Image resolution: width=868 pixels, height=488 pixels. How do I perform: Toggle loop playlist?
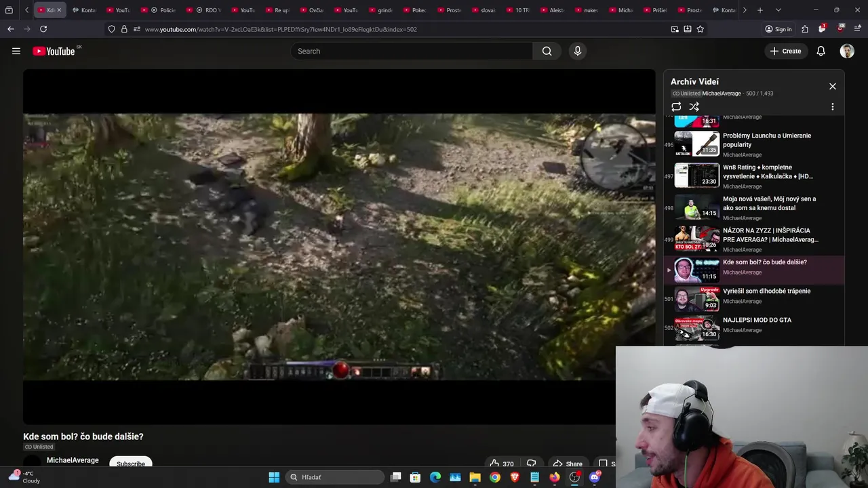pos(676,106)
